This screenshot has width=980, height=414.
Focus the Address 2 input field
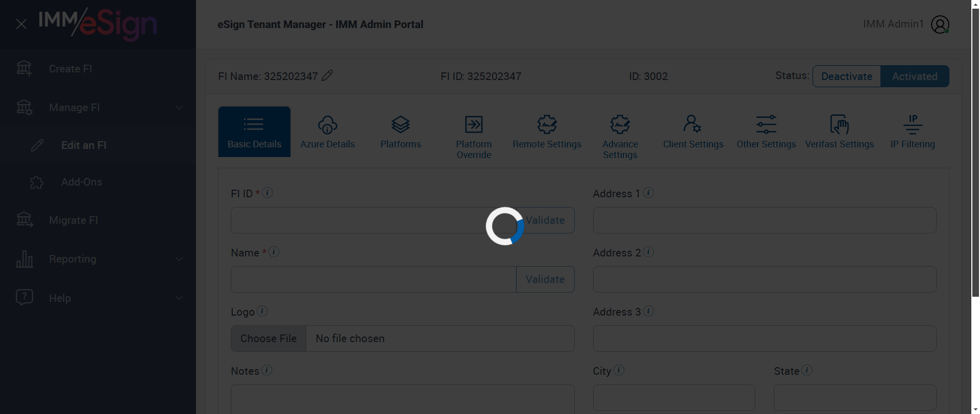[x=765, y=279]
